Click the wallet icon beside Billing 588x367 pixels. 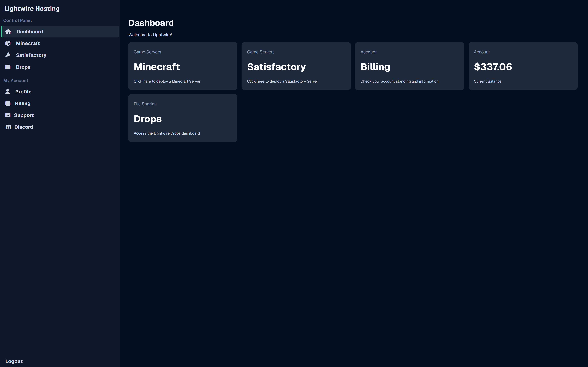coord(8,103)
